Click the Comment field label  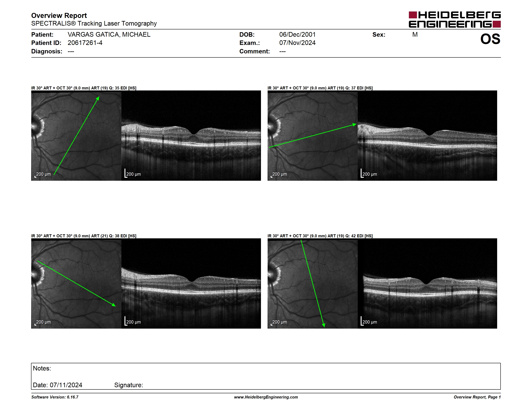[255, 51]
